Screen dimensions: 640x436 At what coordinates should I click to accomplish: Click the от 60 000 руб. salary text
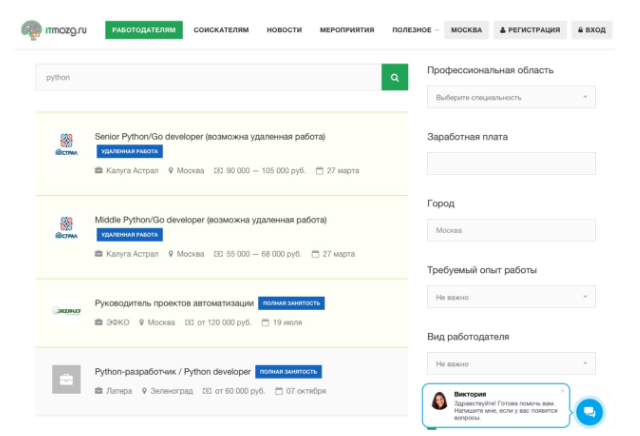tap(240, 391)
